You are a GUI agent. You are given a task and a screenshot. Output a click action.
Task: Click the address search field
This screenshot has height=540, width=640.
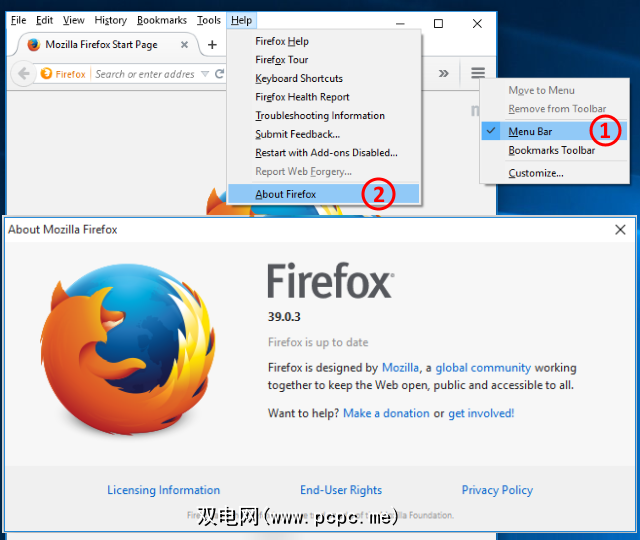tap(145, 74)
